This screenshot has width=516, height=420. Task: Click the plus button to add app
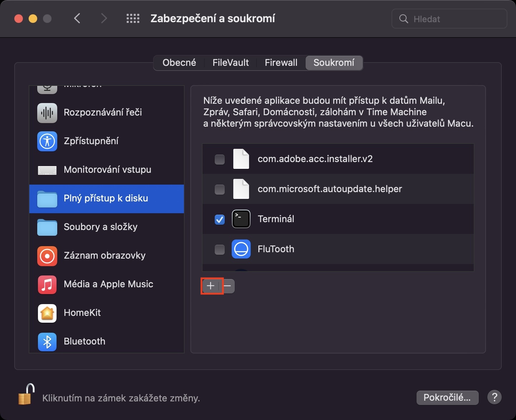pyautogui.click(x=211, y=286)
